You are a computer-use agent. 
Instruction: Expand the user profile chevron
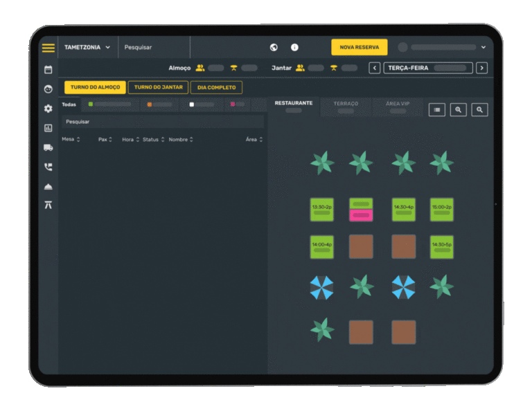click(483, 47)
